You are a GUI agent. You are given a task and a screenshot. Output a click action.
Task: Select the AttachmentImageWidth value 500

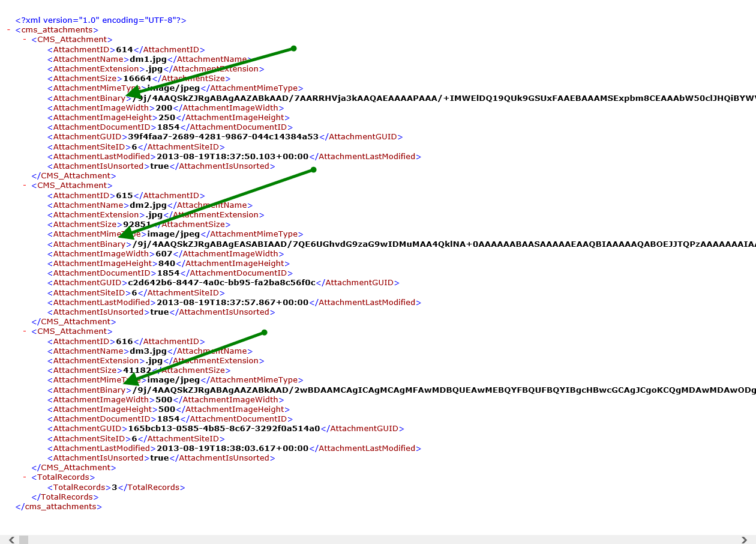click(x=164, y=399)
